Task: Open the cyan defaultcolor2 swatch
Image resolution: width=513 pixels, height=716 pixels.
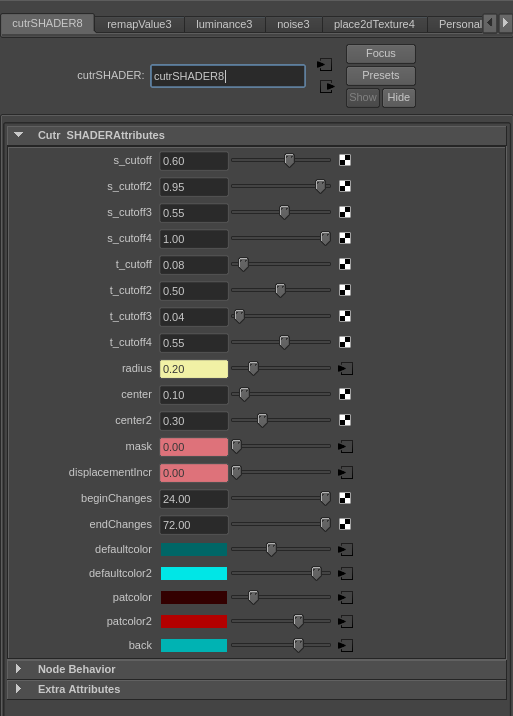Action: click(194, 574)
